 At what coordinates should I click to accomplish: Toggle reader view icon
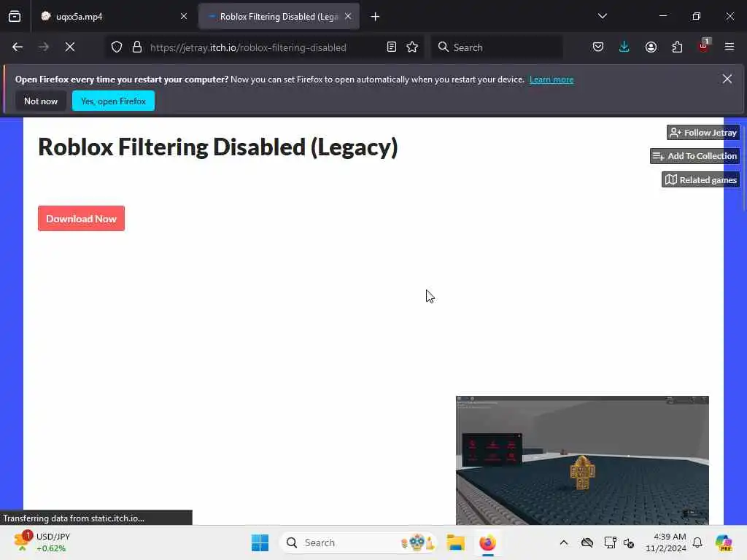point(392,47)
